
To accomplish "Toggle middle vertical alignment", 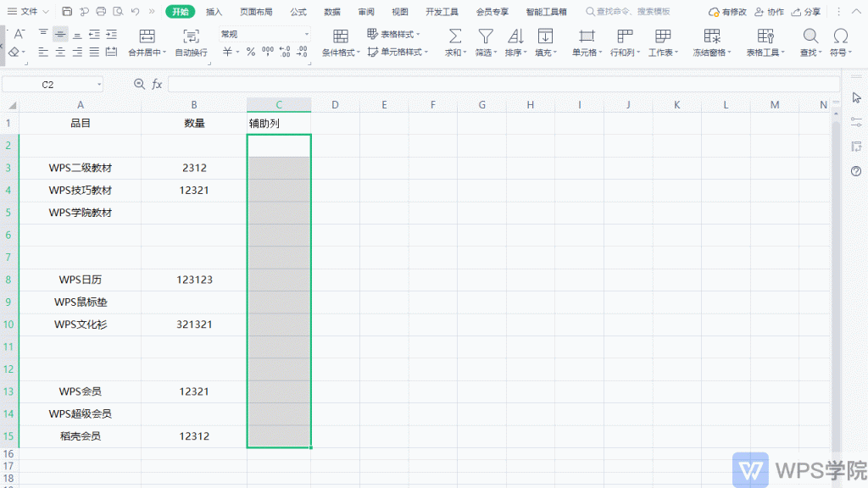I will click(60, 34).
